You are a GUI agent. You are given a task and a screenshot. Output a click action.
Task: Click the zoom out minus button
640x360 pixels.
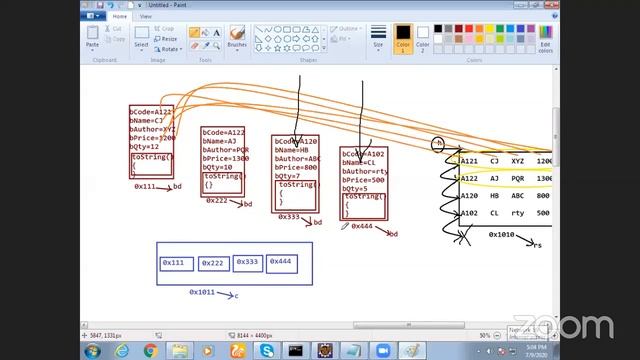click(497, 336)
